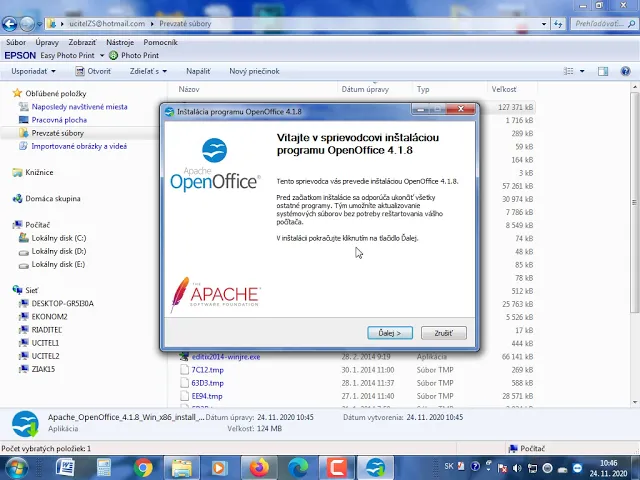The height and width of the screenshot is (480, 640).
Task: Click the Photo Print button
Action: [134, 56]
